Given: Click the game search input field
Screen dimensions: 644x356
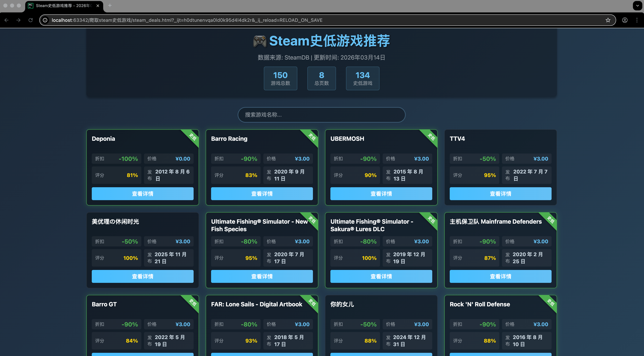Looking at the screenshot, I should [321, 115].
